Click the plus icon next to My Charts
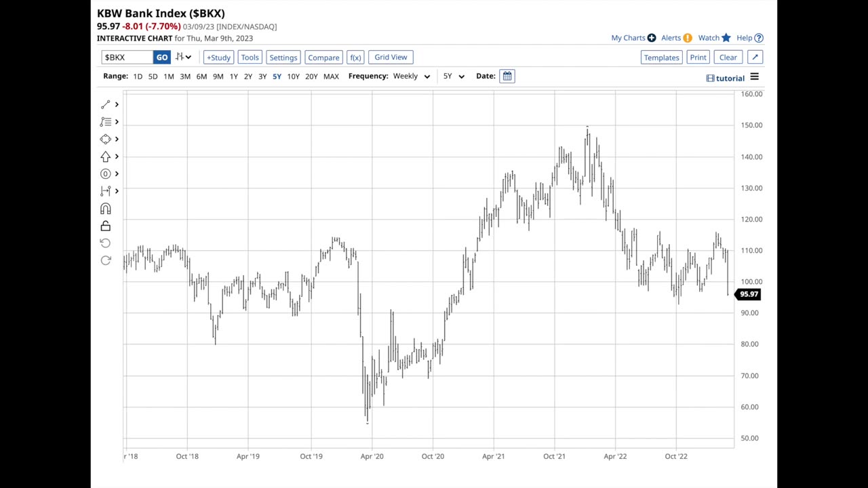The image size is (868, 488). point(652,38)
